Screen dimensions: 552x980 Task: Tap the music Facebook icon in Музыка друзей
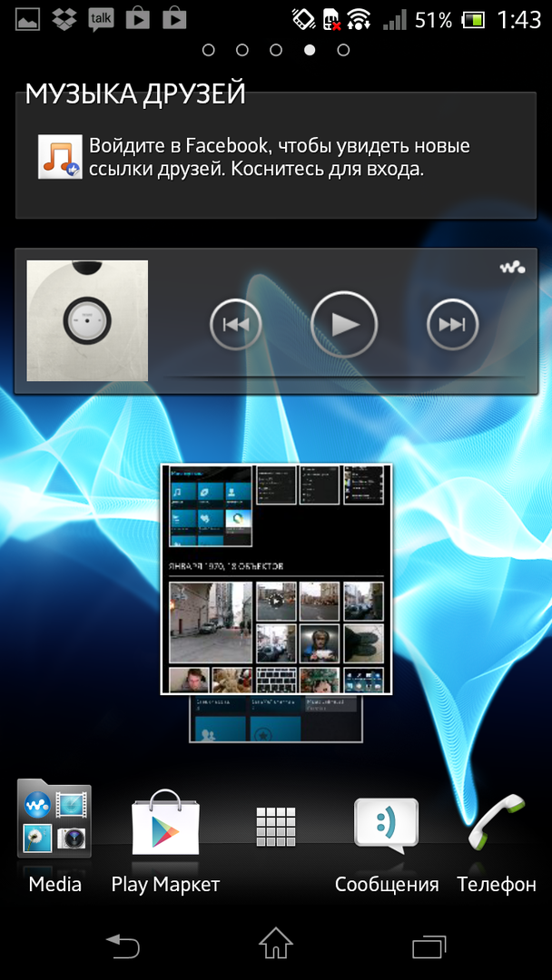(x=60, y=157)
